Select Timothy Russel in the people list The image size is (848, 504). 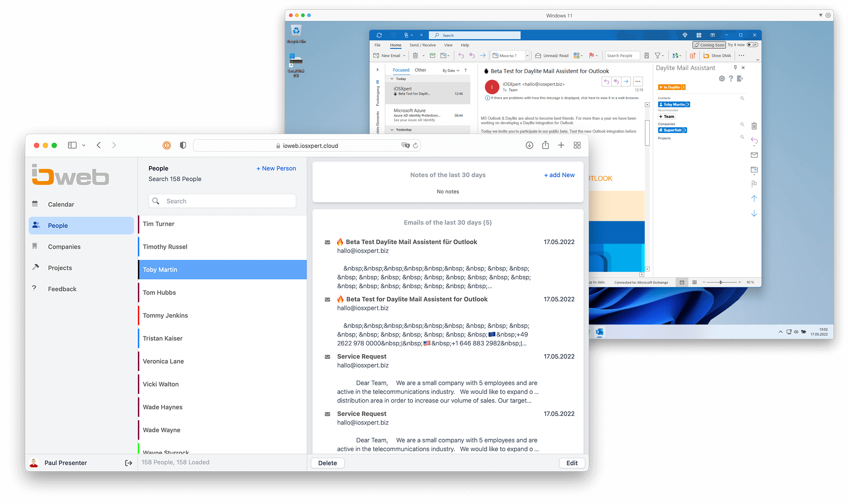pyautogui.click(x=223, y=247)
